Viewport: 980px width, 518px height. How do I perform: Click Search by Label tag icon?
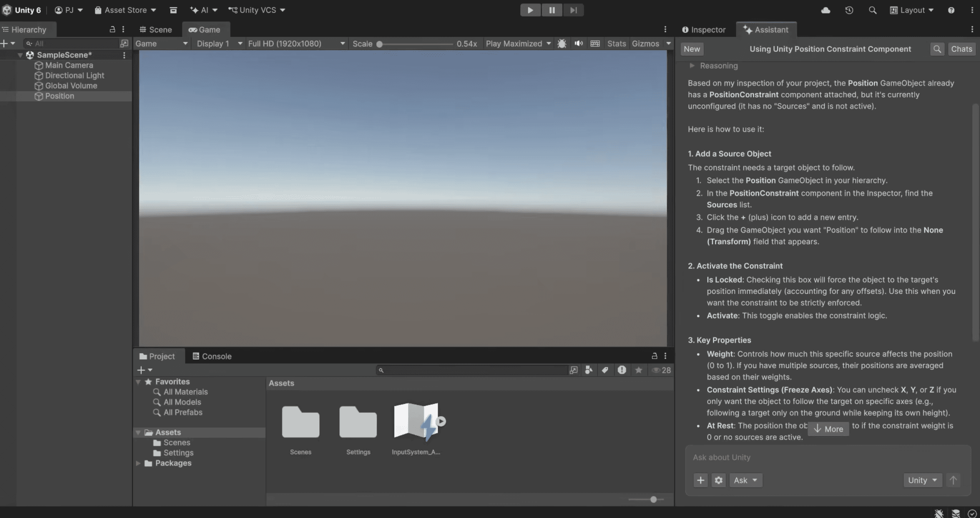[x=605, y=370]
